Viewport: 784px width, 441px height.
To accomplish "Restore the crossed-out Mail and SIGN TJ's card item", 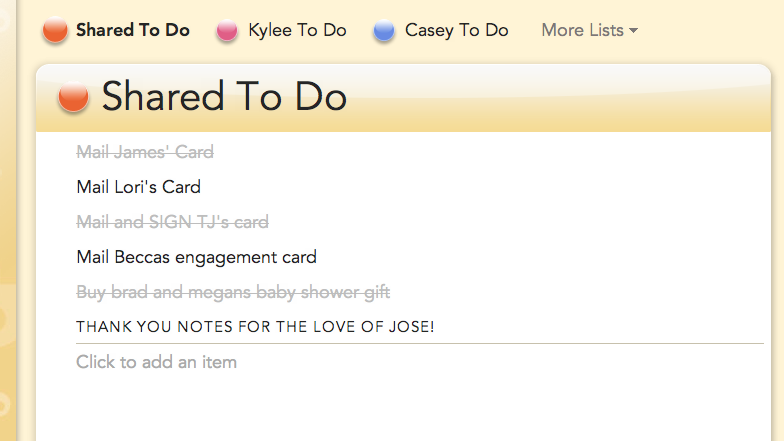I will pos(172,222).
